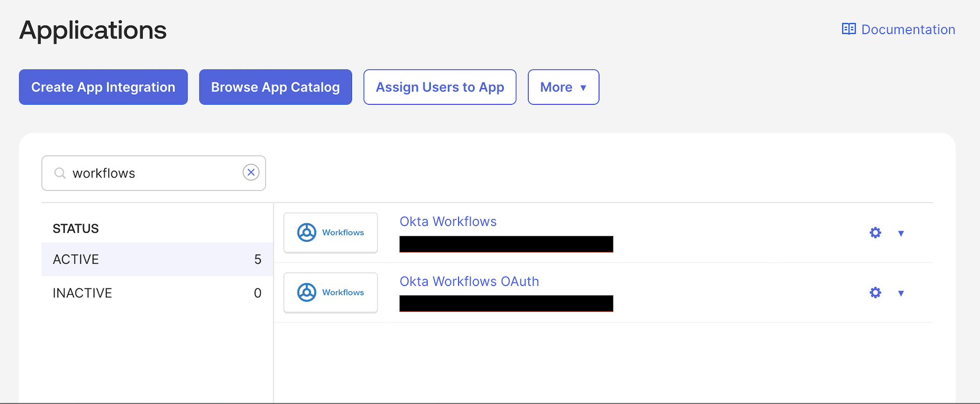Screen dimensions: 980x404
Task: Open settings gear for Okta Workflows OAuth
Action: (x=875, y=293)
